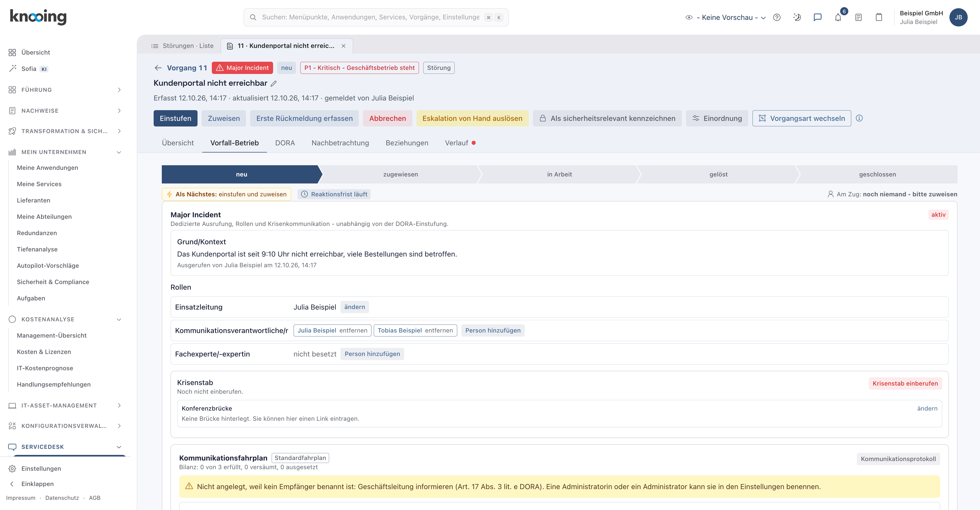Click ändern link for Konferenzbrücke
The height and width of the screenshot is (510, 980).
point(927,409)
